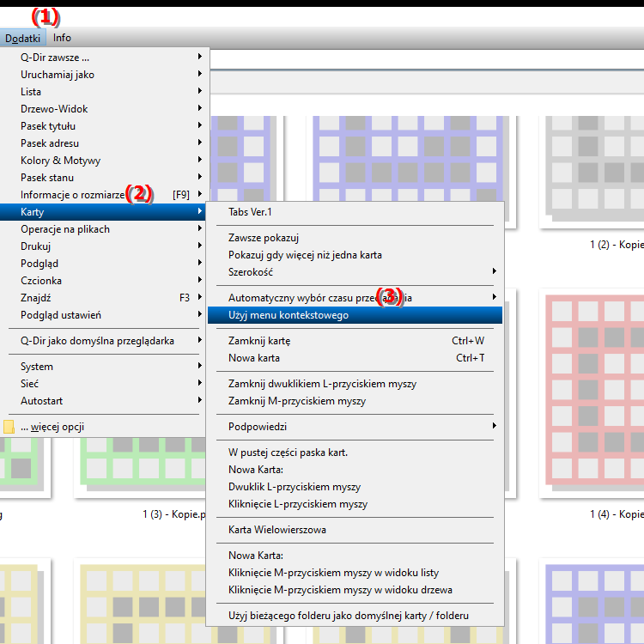Open Operacje na plikach submenu
644x644 pixels.
[x=105, y=229]
